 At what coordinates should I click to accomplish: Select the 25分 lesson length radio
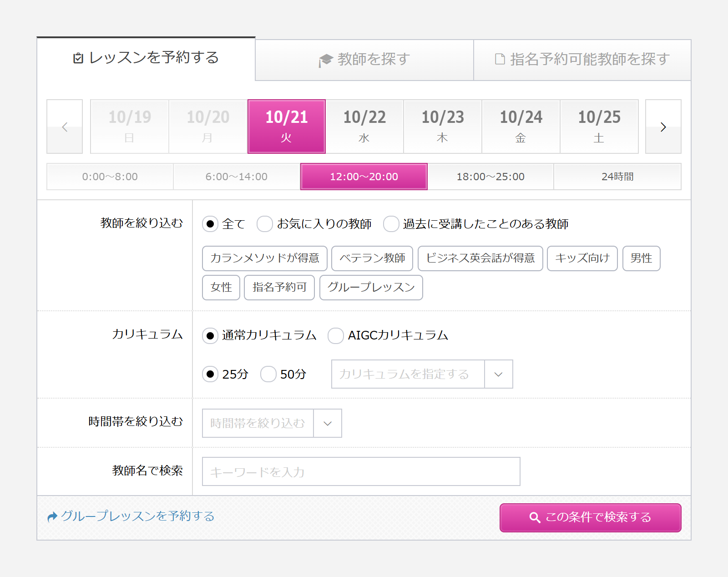[x=210, y=374]
